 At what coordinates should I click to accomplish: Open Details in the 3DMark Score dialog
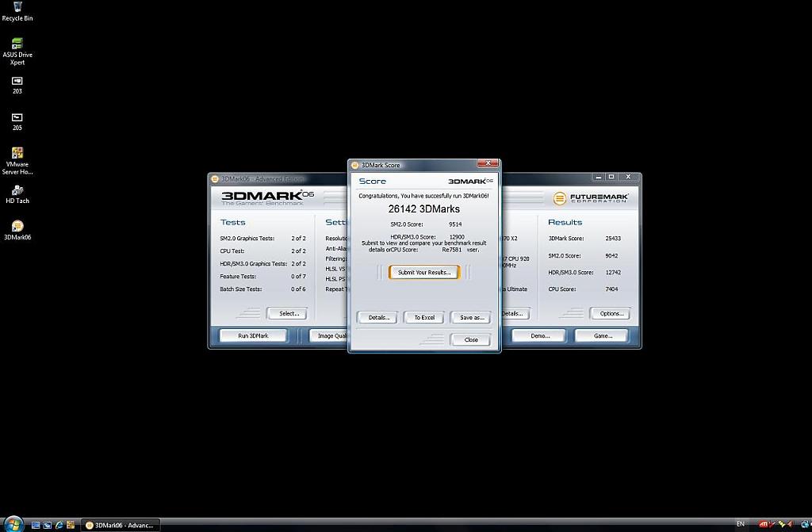(x=378, y=318)
